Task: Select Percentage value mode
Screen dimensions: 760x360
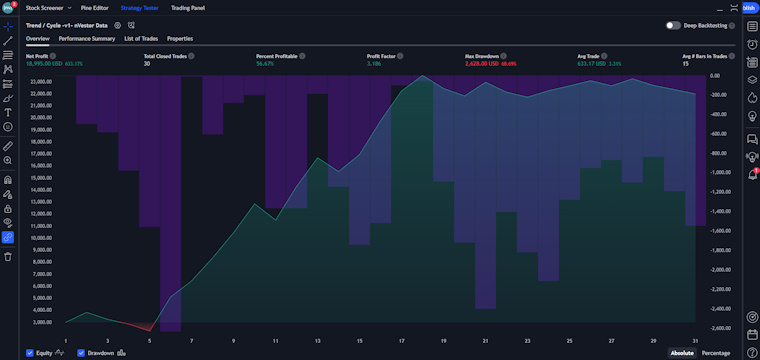Action: [715, 353]
